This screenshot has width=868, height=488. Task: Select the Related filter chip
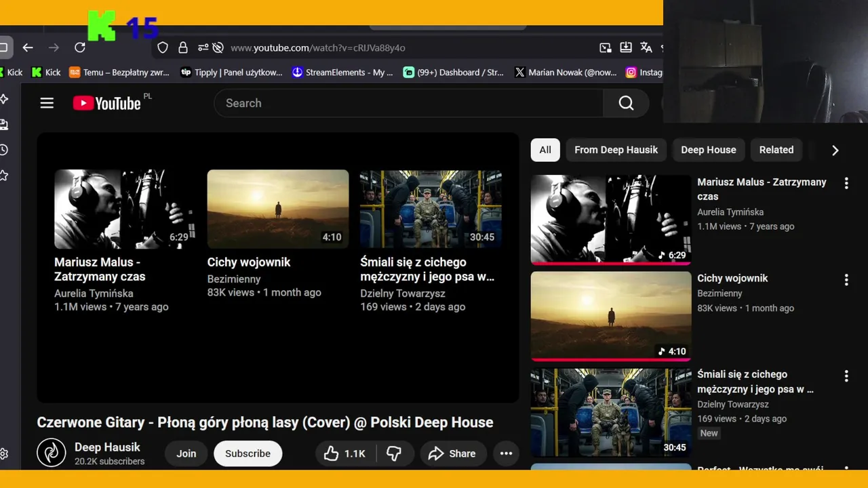[776, 150]
